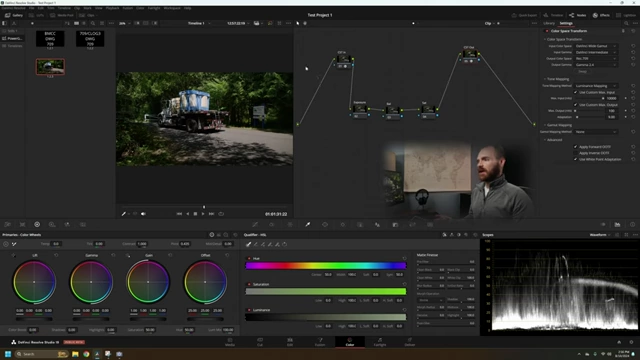Switch to the Fusion page
Image resolution: width=640 pixels, height=360 pixels.
[320, 342]
